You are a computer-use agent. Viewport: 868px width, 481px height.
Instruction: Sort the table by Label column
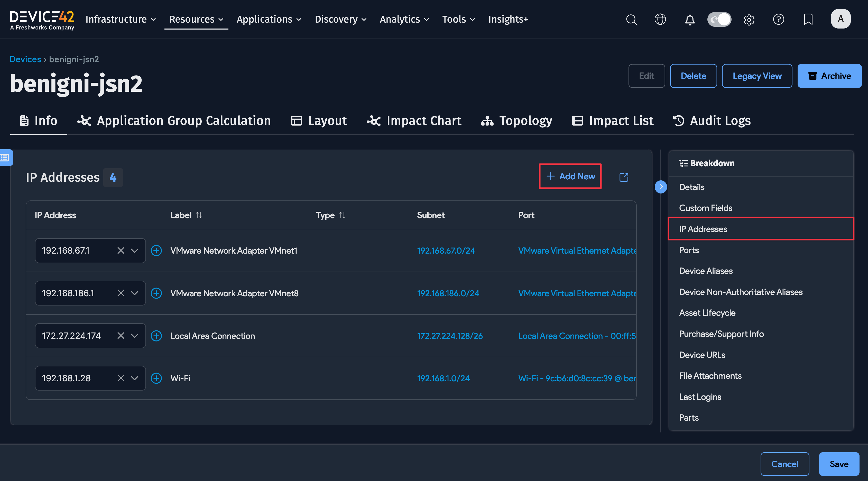[199, 215]
